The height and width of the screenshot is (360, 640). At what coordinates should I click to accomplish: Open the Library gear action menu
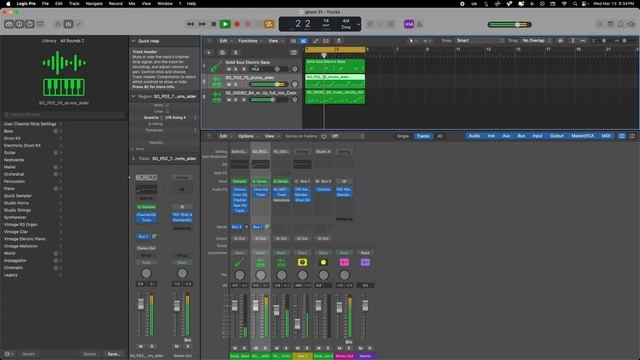click(9, 354)
